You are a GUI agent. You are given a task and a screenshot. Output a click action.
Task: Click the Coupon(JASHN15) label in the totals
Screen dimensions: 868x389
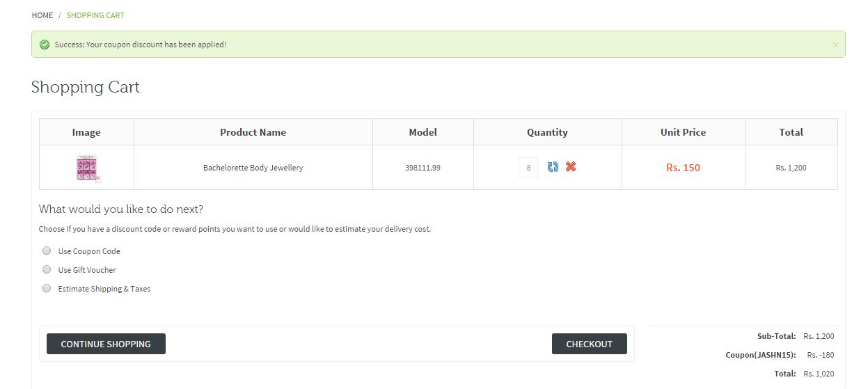(x=760, y=355)
